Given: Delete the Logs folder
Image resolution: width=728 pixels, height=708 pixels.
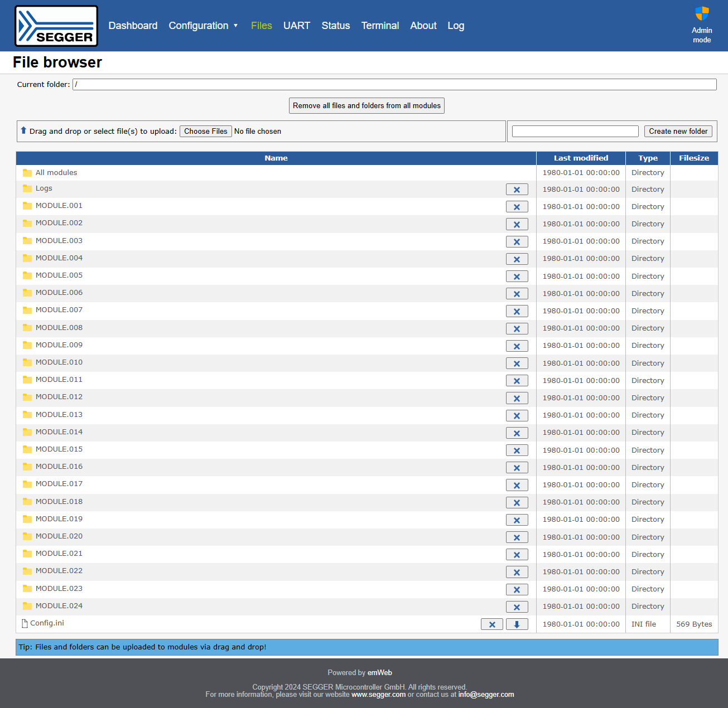Looking at the screenshot, I should point(517,190).
